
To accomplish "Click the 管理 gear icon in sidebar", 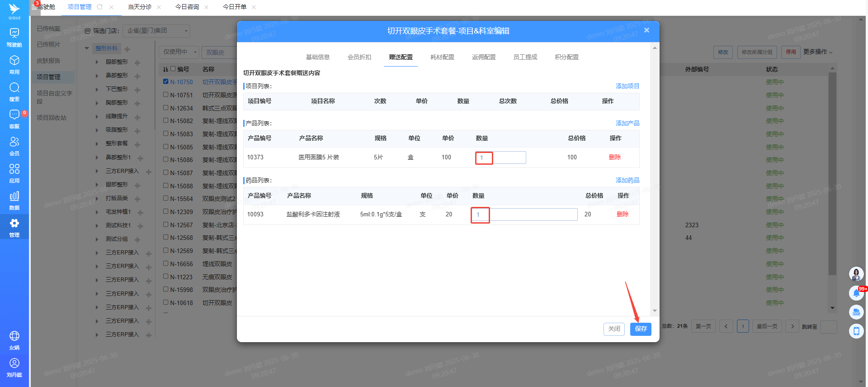I will pyautogui.click(x=14, y=224).
